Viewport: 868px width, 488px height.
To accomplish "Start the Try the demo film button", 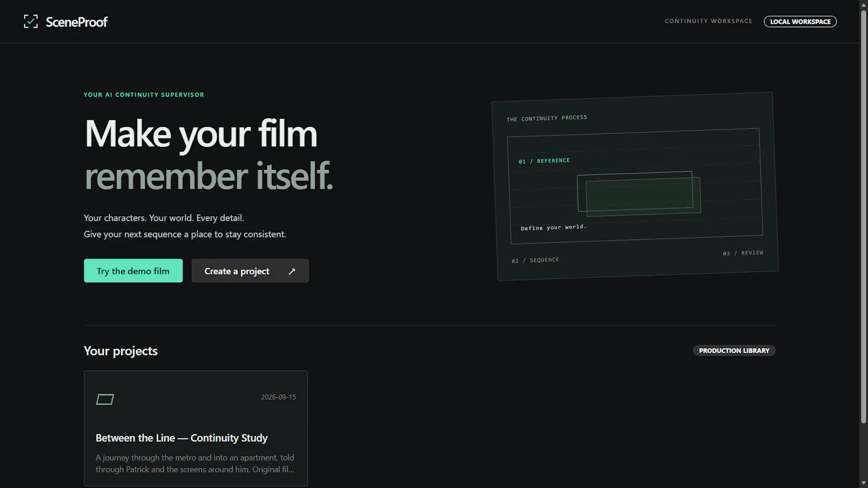I will click(x=133, y=271).
